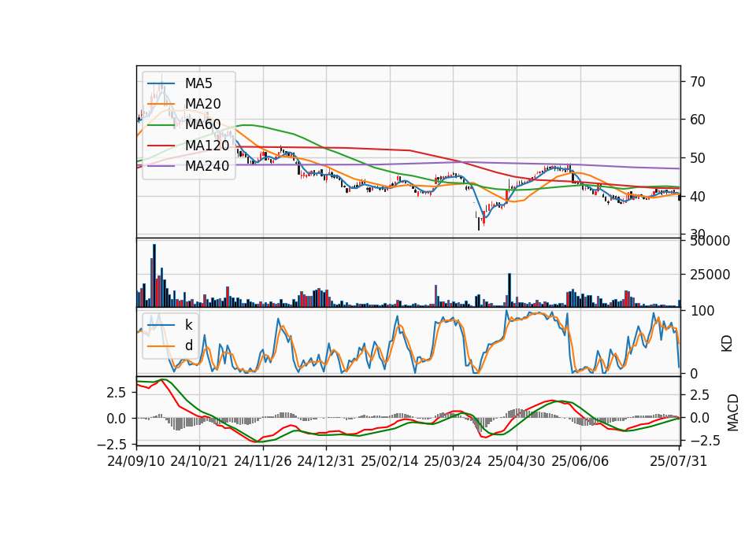Click the price axis value 60
The width and height of the screenshot is (756, 543).
(698, 120)
